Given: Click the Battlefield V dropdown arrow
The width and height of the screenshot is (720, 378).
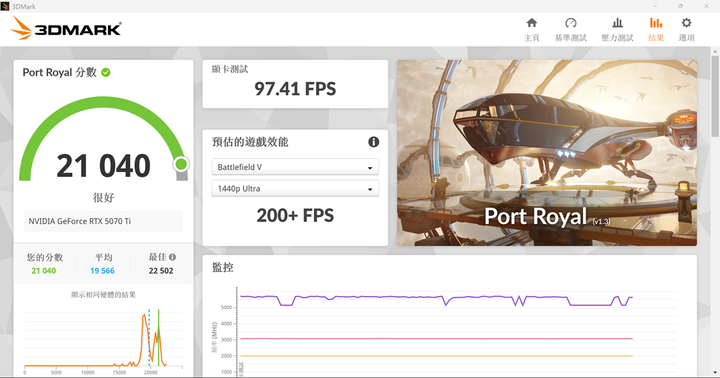Looking at the screenshot, I should pyautogui.click(x=370, y=168).
